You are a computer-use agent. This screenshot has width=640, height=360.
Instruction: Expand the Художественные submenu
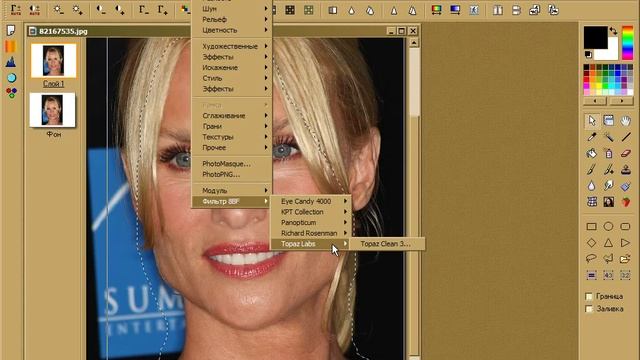[x=232, y=46]
